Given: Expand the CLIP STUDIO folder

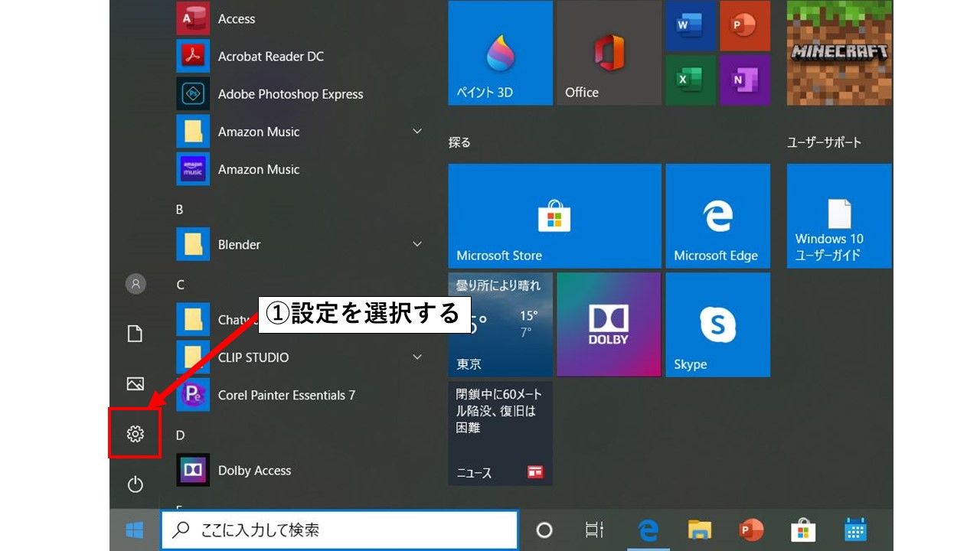Looking at the screenshot, I should 417,357.
